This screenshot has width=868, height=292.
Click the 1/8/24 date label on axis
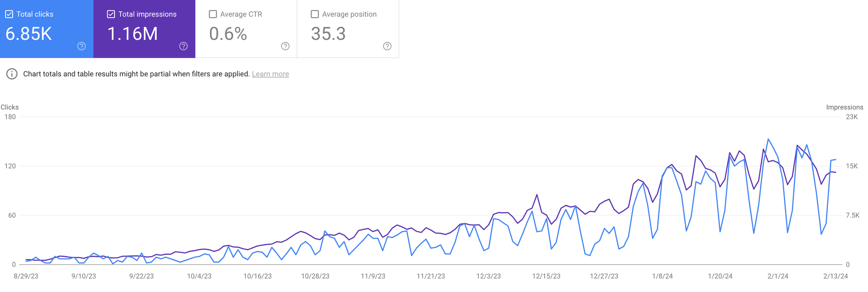(x=662, y=276)
